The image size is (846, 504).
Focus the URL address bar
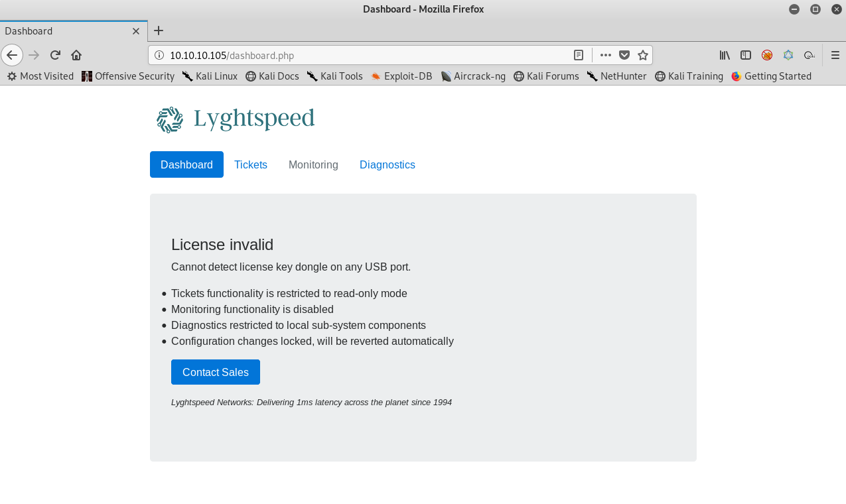(x=365, y=55)
